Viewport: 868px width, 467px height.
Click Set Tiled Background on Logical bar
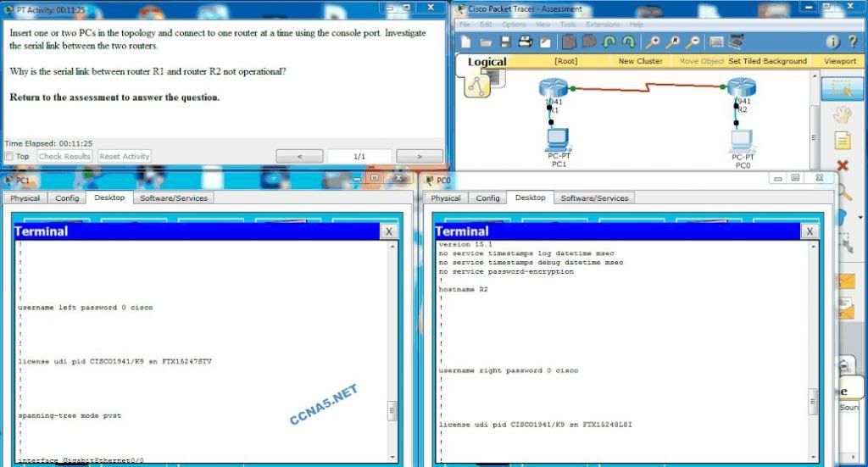[767, 61]
